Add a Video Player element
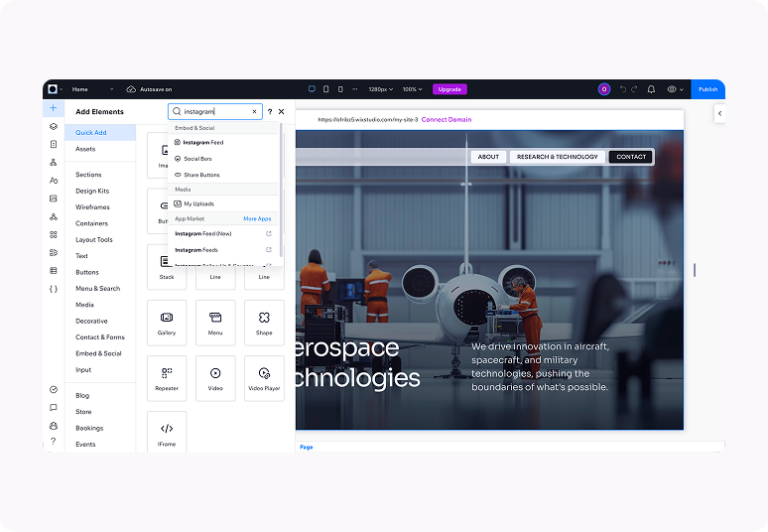 264,378
